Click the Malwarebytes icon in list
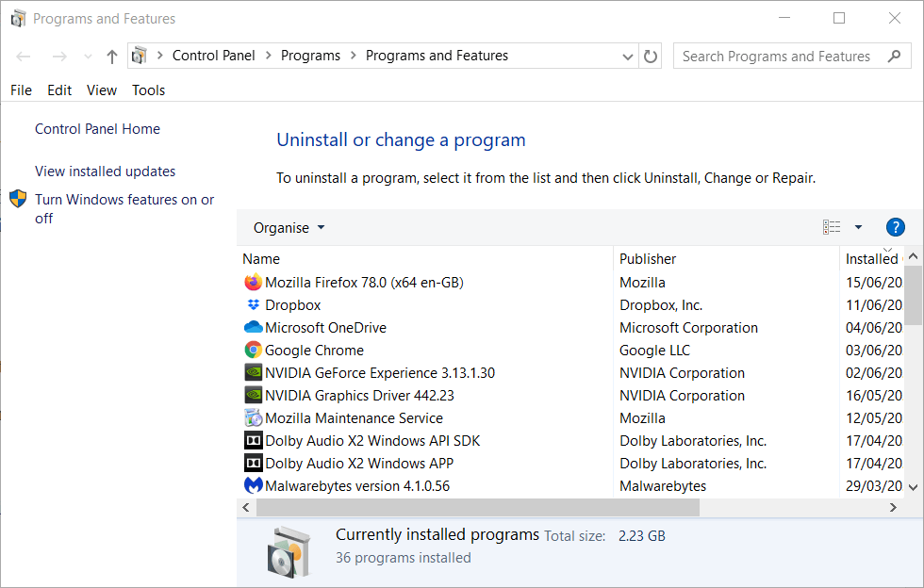This screenshot has height=588, width=924. point(254,485)
